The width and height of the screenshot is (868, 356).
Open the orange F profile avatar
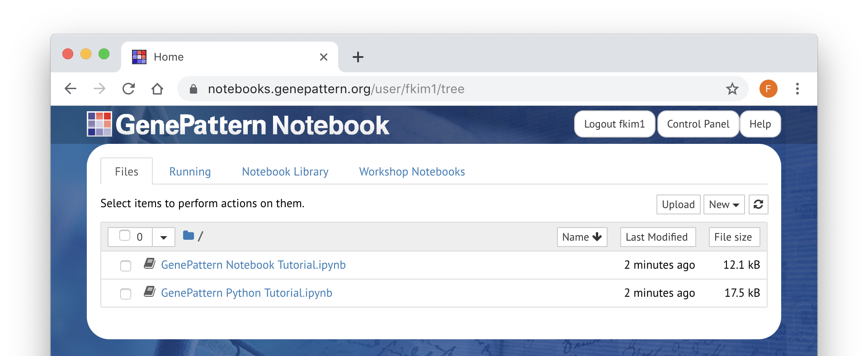click(x=769, y=89)
